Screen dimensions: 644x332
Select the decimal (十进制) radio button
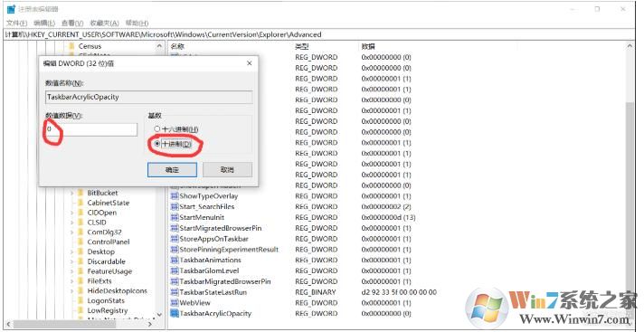pos(156,144)
